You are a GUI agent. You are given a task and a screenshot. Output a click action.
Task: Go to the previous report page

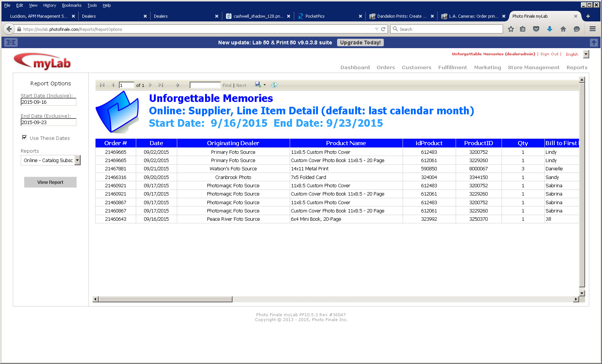click(112, 85)
